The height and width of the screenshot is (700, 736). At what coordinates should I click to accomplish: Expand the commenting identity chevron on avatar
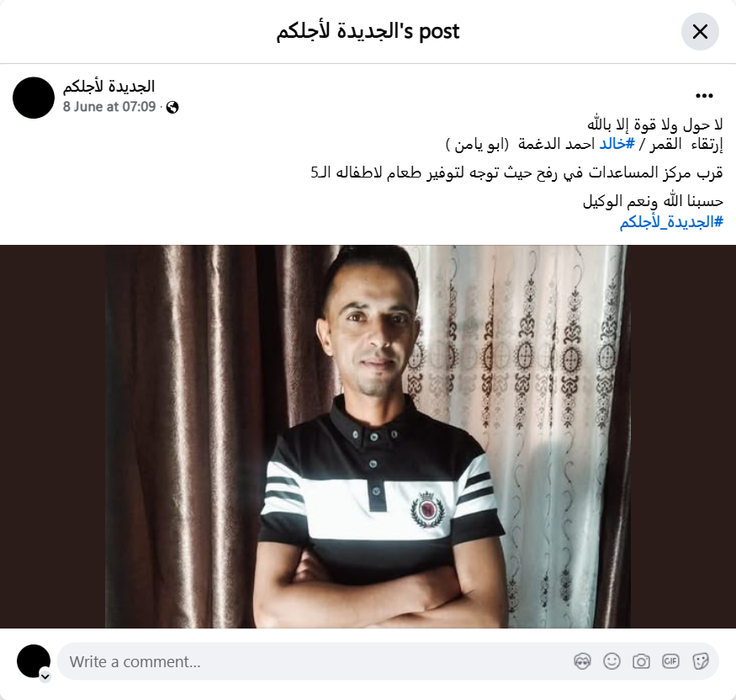point(45,676)
